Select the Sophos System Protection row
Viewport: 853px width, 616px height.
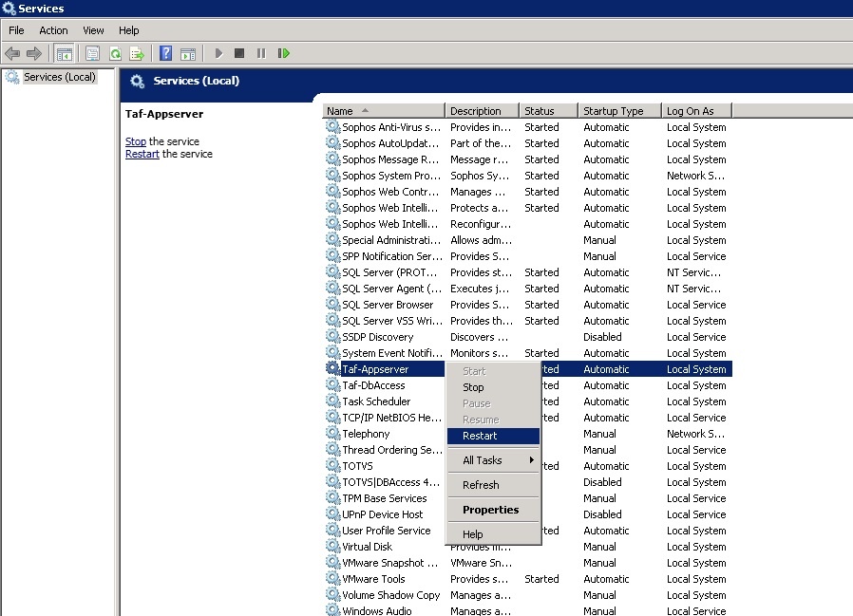click(528, 176)
